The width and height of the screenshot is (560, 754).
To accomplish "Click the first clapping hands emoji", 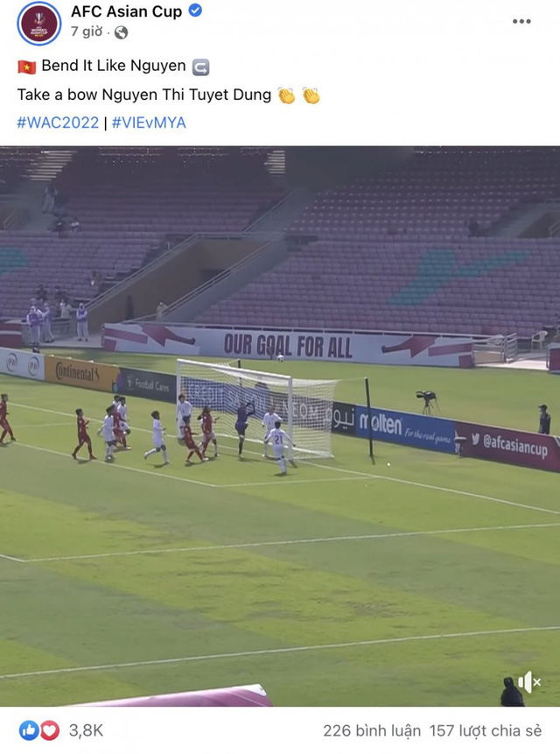I will tap(287, 95).
